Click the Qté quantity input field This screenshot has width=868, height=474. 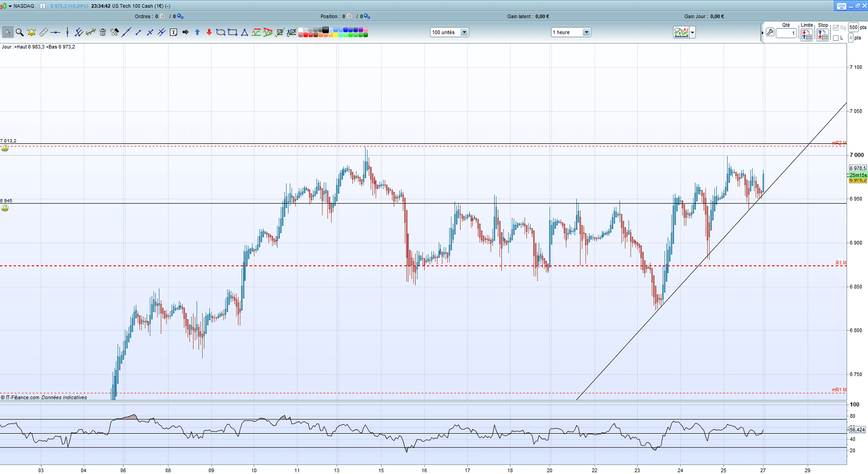(786, 33)
